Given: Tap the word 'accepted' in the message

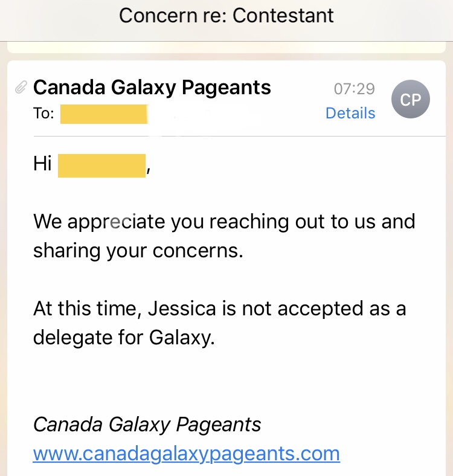Looking at the screenshot, I should coord(320,309).
